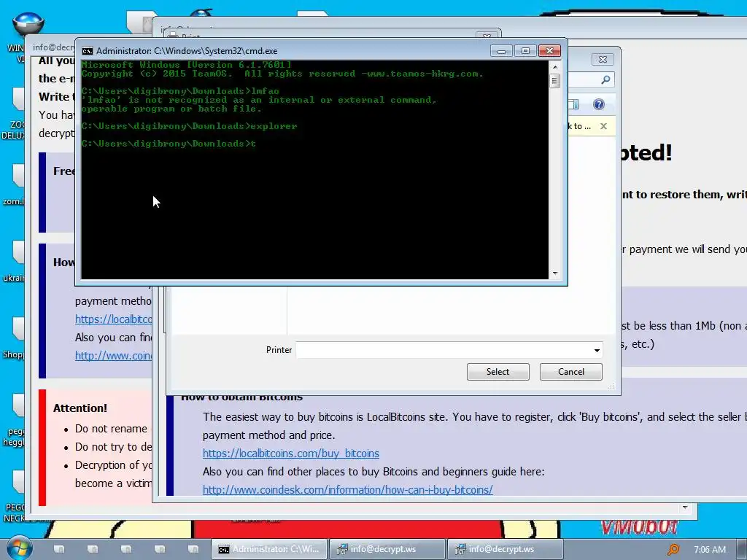Open the cmd.exe title bar system icon
This screenshot has width=747, height=560.
tap(88, 51)
